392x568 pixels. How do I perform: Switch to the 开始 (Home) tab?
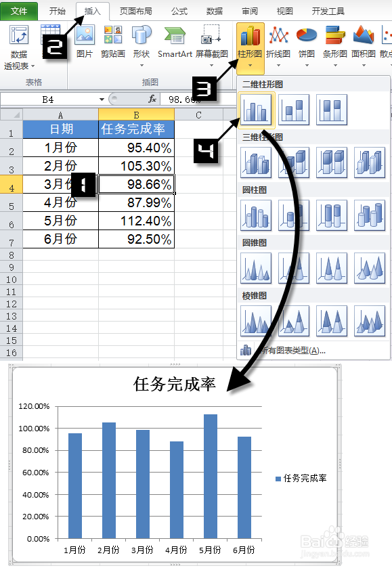58,12
